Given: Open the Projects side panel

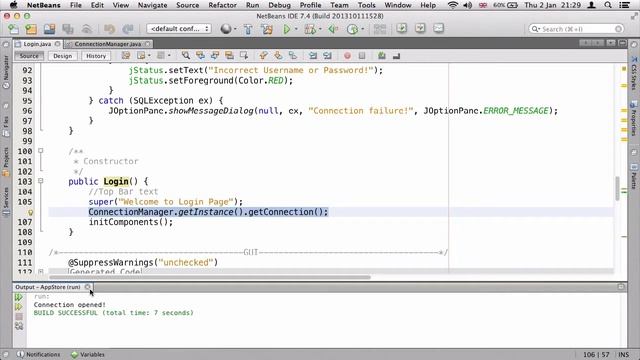Looking at the screenshot, I should coord(6,162).
